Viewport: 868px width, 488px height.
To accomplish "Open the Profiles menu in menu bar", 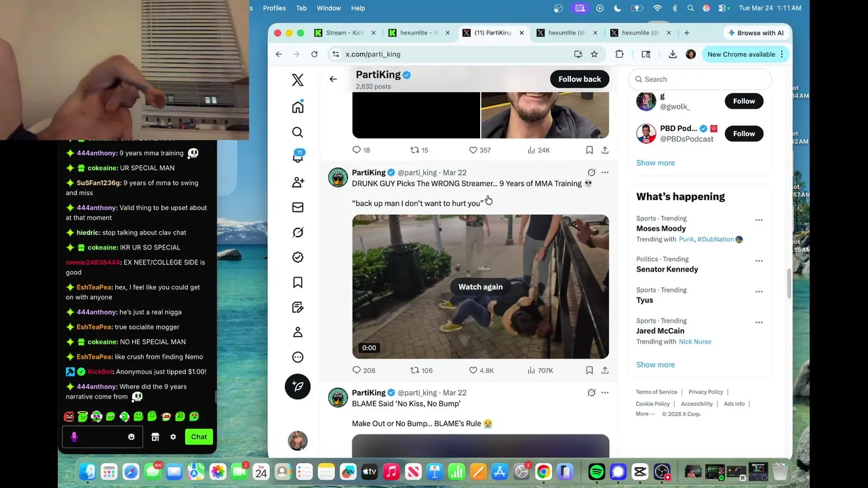I will point(274,8).
